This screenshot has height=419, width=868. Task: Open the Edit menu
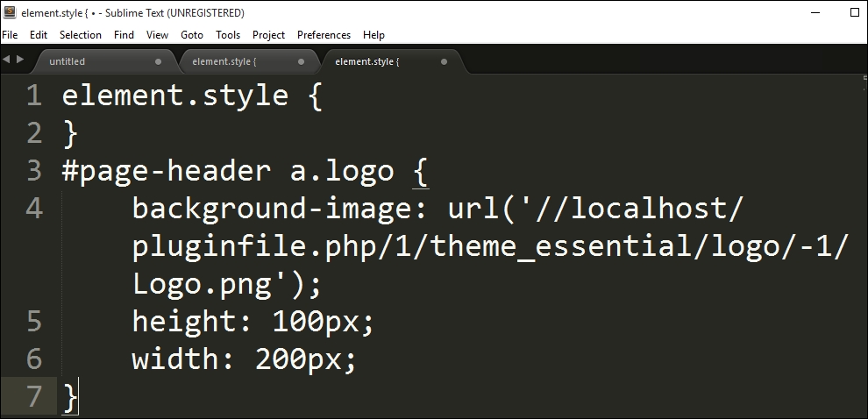coord(39,35)
